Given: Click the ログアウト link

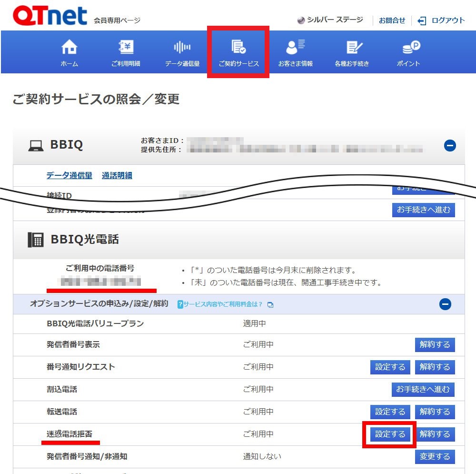Looking at the screenshot, I should (448, 20).
